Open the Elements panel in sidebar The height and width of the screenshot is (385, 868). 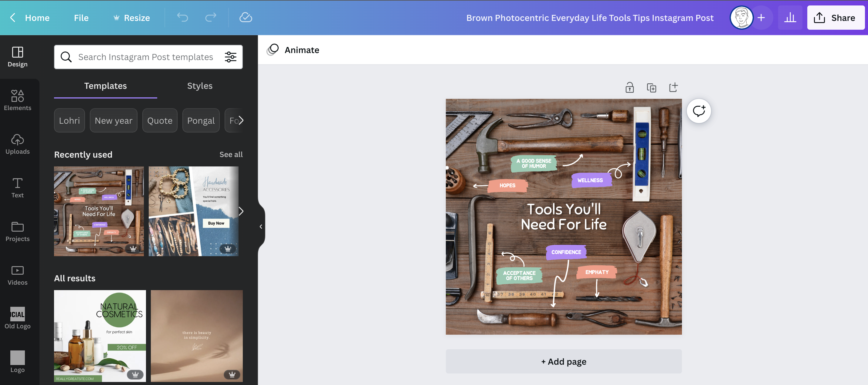click(x=18, y=100)
